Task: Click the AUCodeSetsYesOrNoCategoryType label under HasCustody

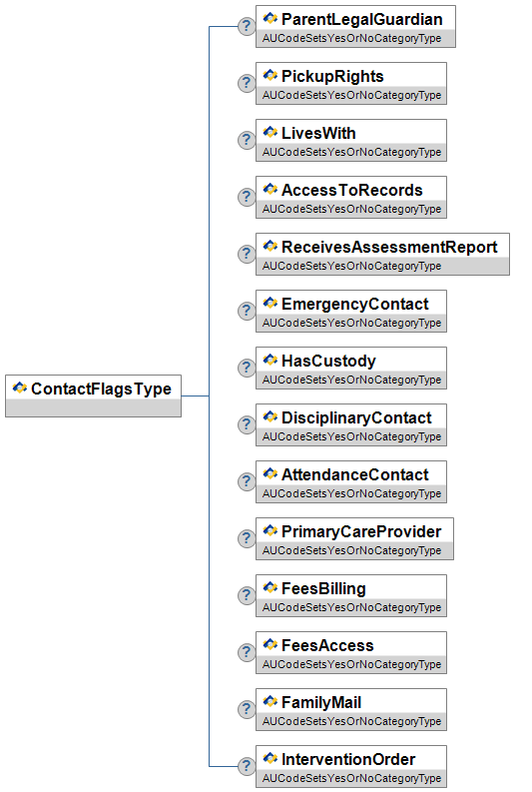Action: click(351, 380)
